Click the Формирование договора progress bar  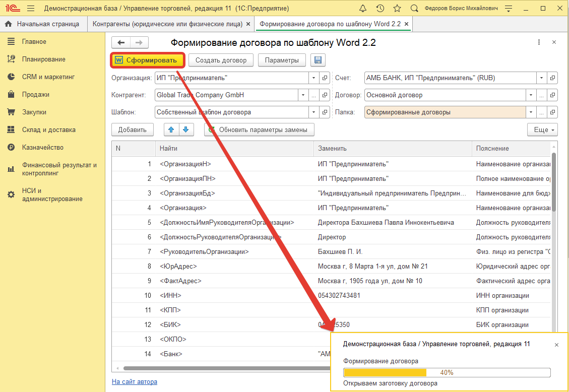point(447,373)
